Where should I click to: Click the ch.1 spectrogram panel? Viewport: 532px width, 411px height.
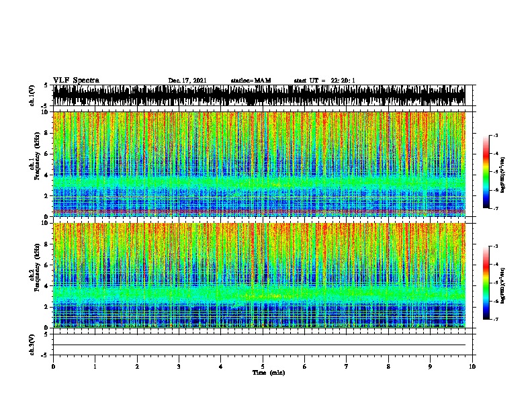click(x=259, y=164)
